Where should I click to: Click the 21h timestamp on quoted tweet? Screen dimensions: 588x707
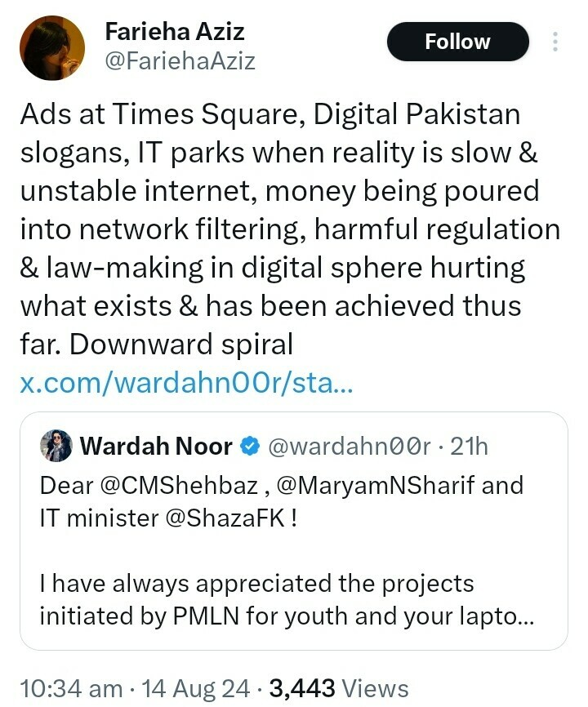470,447
